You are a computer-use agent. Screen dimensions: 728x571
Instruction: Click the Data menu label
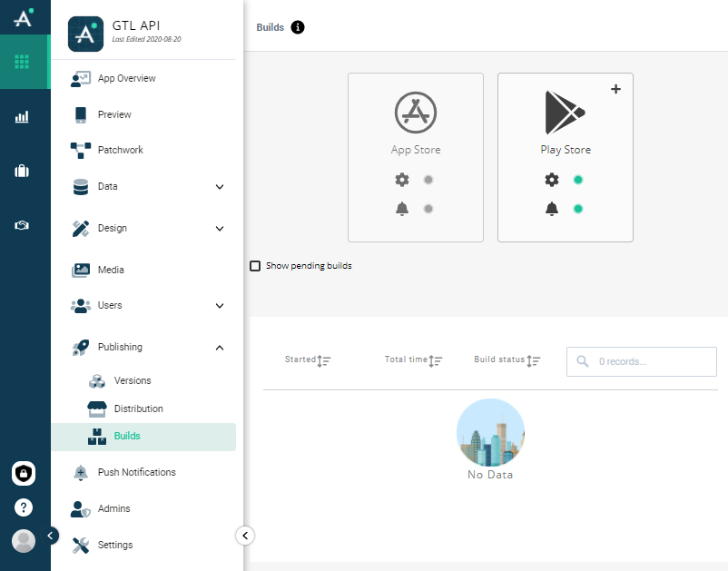[108, 186]
